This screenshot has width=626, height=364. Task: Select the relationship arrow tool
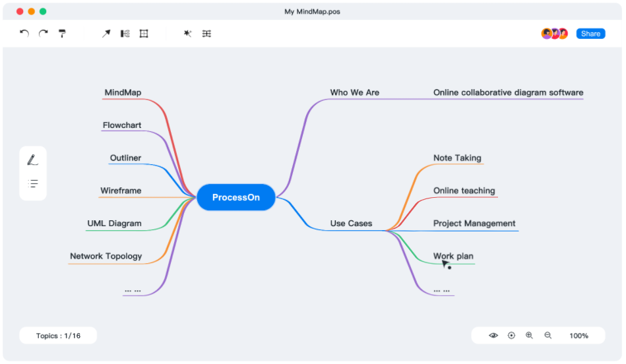pos(106,34)
